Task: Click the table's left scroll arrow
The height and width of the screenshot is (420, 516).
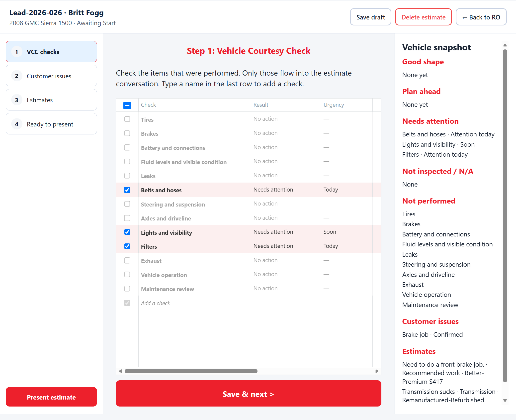Action: coord(120,371)
